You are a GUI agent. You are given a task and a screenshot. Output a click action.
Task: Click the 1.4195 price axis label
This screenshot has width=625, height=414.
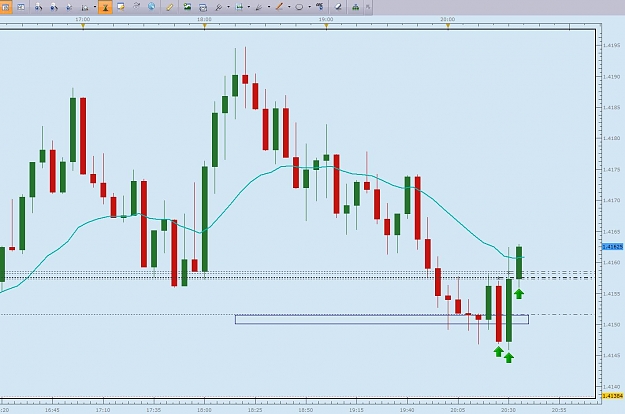tap(611, 45)
